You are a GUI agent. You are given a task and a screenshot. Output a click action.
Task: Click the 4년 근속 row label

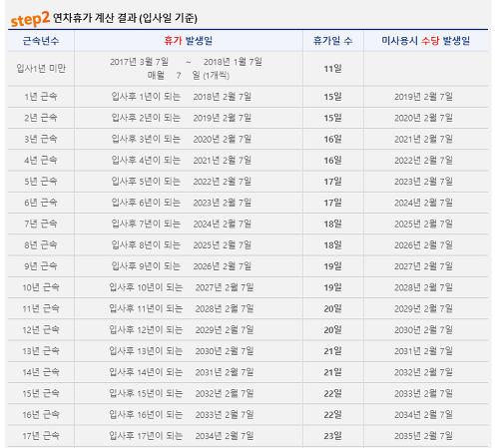coord(41,161)
